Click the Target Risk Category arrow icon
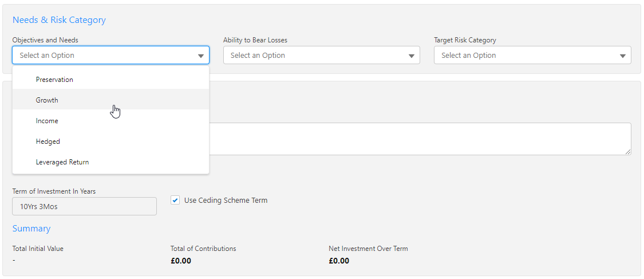This screenshot has width=644, height=279. tap(623, 56)
